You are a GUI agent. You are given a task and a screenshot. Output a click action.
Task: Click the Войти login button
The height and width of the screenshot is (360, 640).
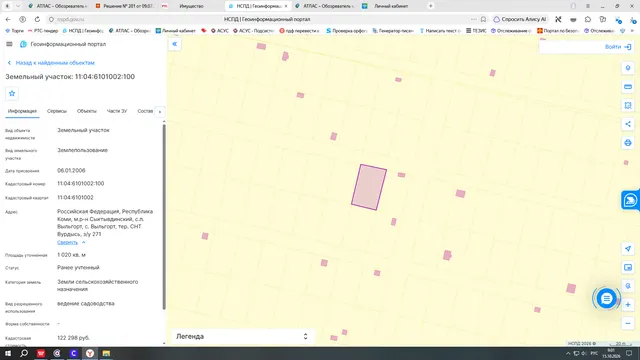pos(618,47)
